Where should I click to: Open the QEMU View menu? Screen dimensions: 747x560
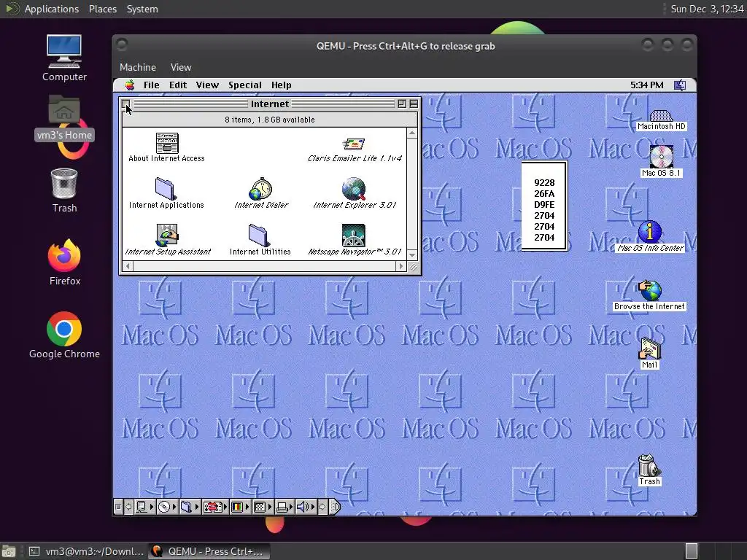181,67
